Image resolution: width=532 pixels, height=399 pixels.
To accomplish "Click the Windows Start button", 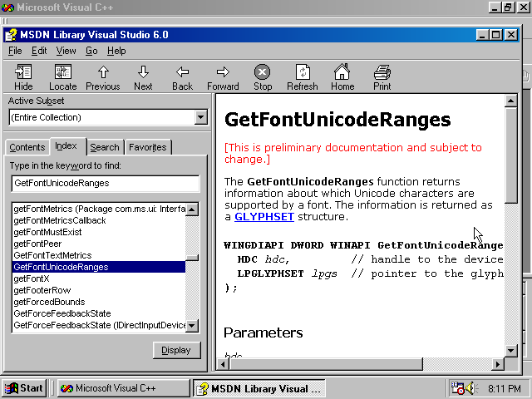I will coord(25,388).
